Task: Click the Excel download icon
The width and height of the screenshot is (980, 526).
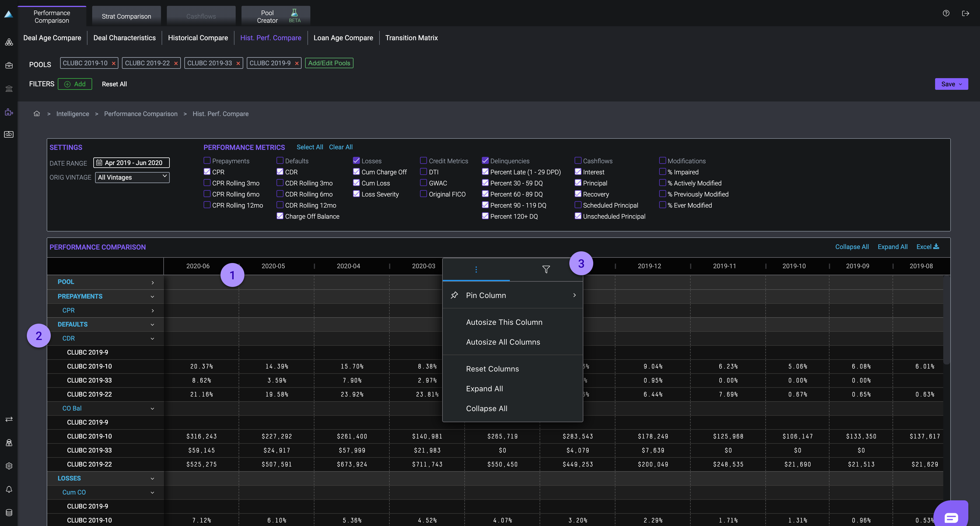Action: click(x=936, y=247)
